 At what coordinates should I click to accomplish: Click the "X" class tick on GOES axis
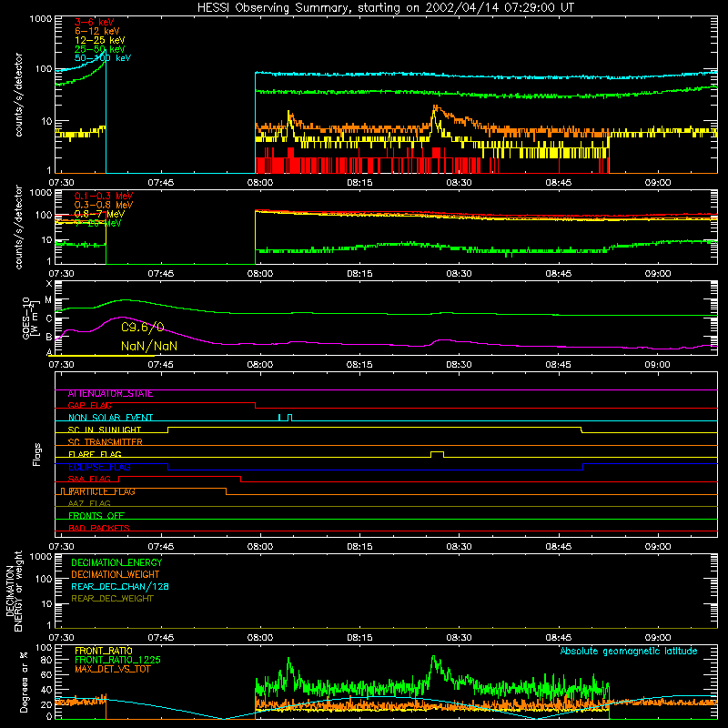coord(49,284)
